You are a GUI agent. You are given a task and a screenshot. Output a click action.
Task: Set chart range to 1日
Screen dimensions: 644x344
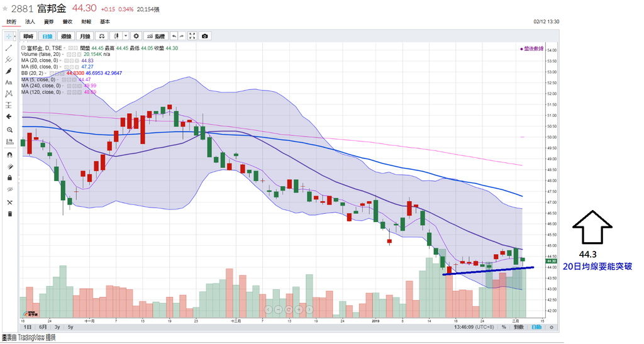[28, 327]
